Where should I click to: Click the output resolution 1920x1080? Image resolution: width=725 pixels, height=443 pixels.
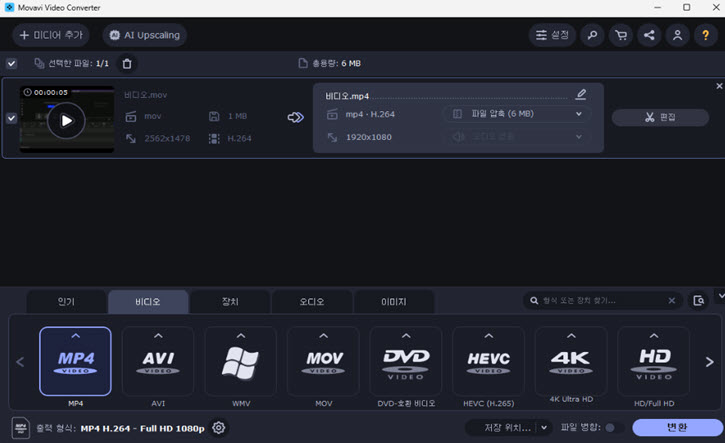pos(369,137)
